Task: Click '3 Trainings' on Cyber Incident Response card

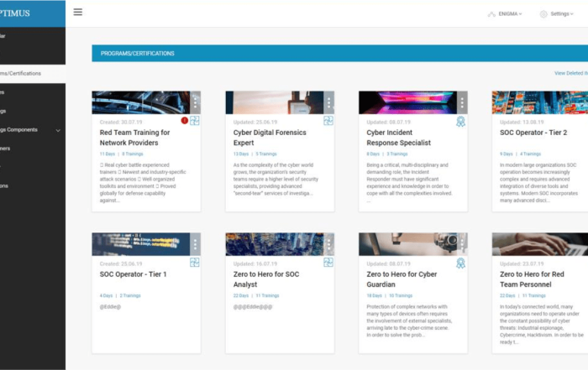Action: (396, 154)
